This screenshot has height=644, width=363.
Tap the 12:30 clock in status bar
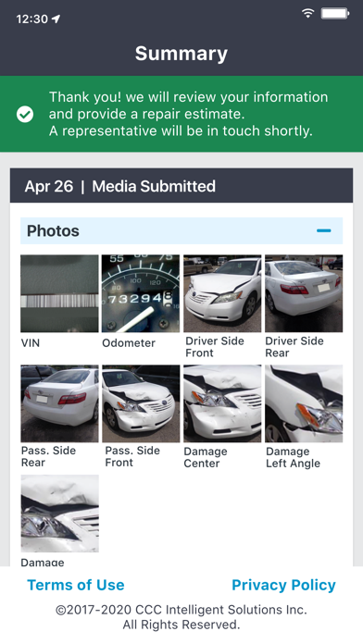[32, 19]
